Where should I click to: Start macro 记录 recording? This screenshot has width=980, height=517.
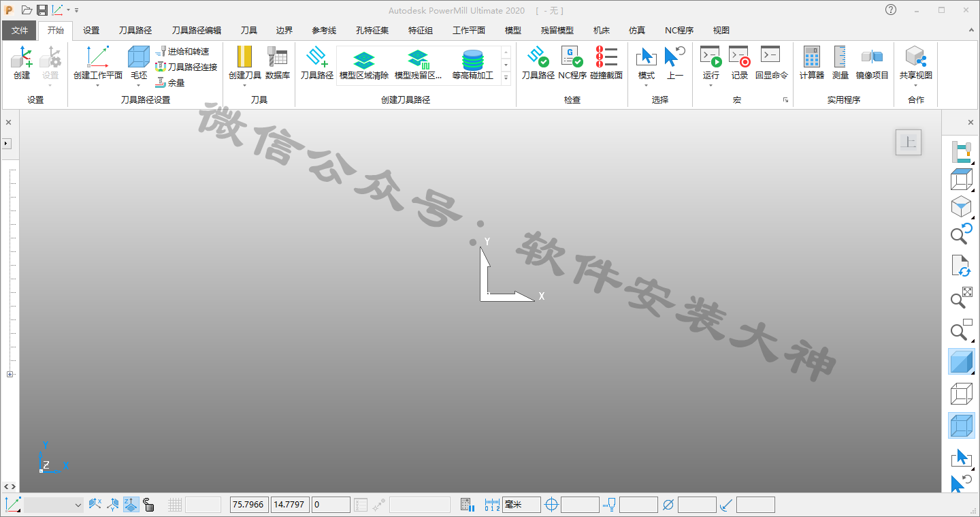point(740,63)
